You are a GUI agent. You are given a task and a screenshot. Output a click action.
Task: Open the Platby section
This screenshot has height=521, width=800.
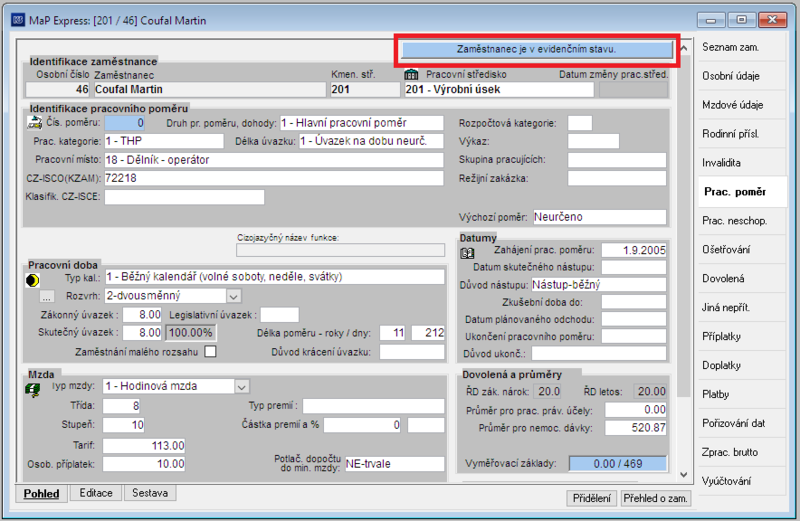pos(742,394)
